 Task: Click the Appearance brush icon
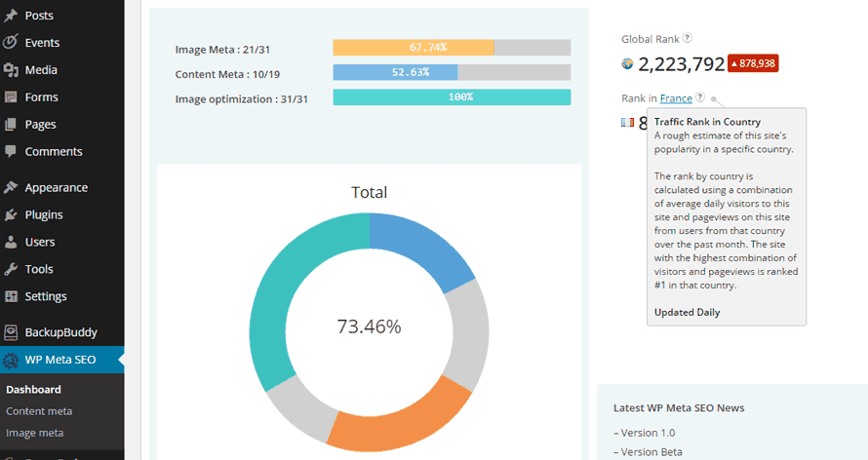[11, 187]
